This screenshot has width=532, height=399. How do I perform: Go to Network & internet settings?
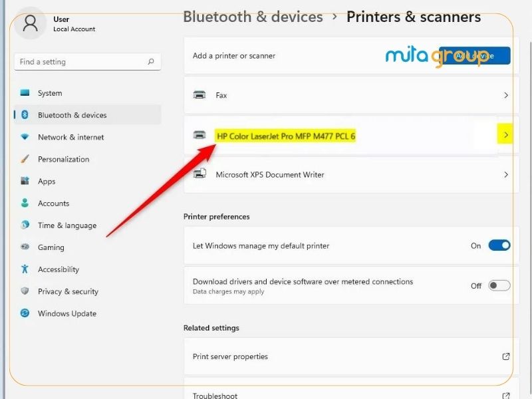pos(87,137)
